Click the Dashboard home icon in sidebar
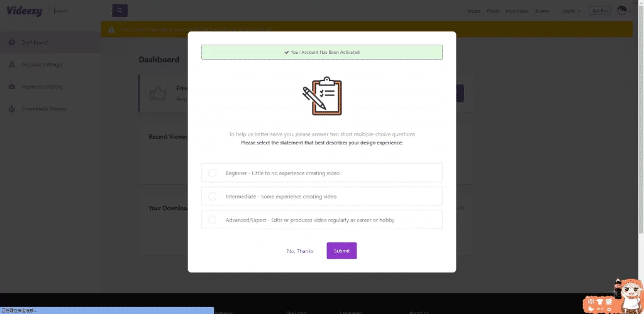Screen dimensions: 644x314 (x=12, y=42)
